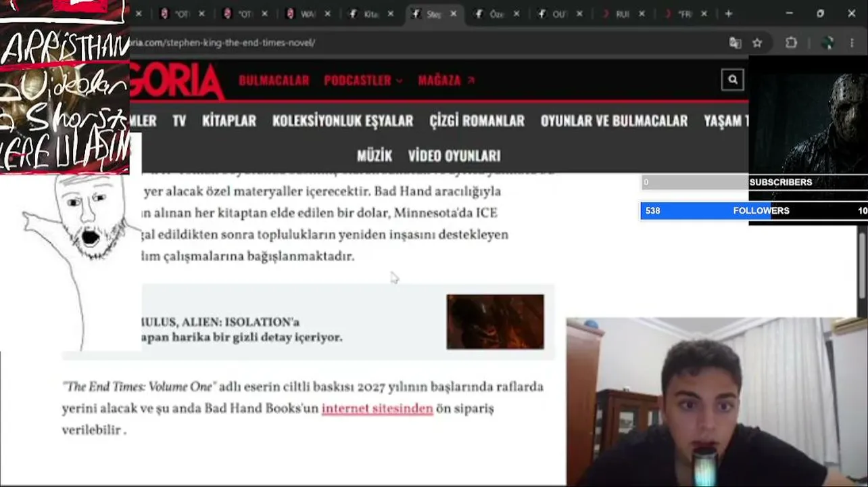Click the text 'Minnesota'da ICE'
Image resolution: width=868 pixels, height=487 pixels.
445,213
